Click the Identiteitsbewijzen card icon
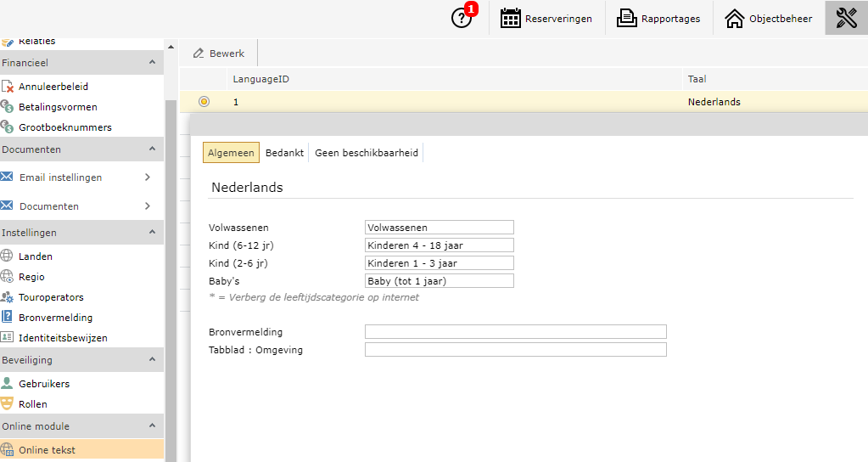 point(7,337)
